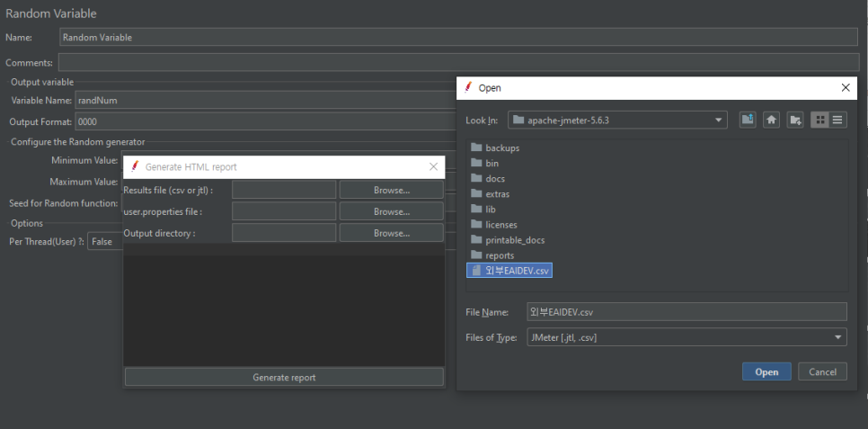The height and width of the screenshot is (429, 868).
Task: Click the Output Format field
Action: 266,122
